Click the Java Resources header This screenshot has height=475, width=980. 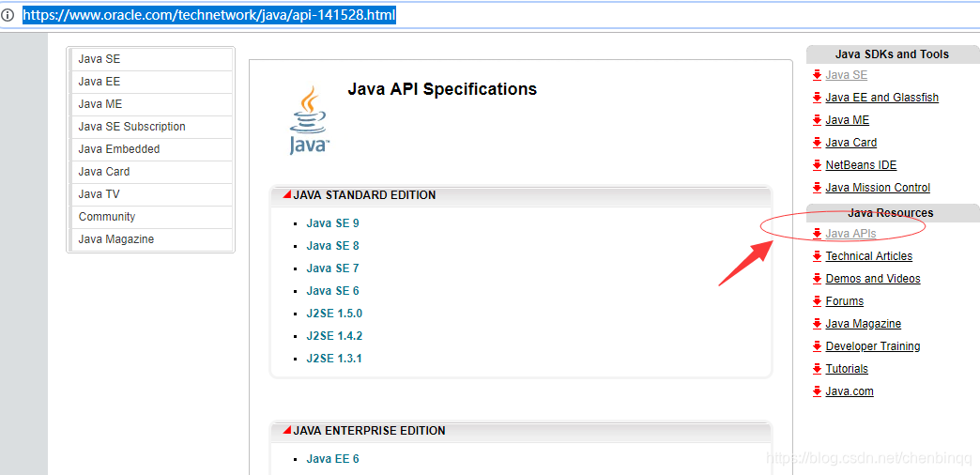tap(891, 213)
